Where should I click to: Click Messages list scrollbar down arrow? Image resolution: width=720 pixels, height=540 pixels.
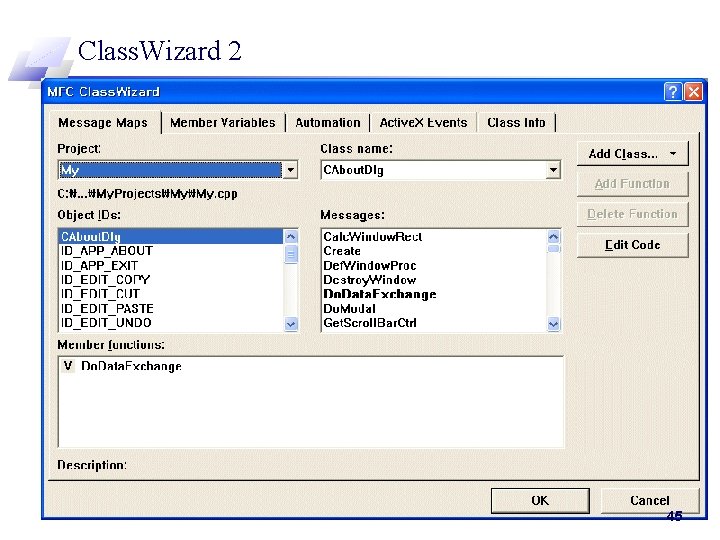554,324
